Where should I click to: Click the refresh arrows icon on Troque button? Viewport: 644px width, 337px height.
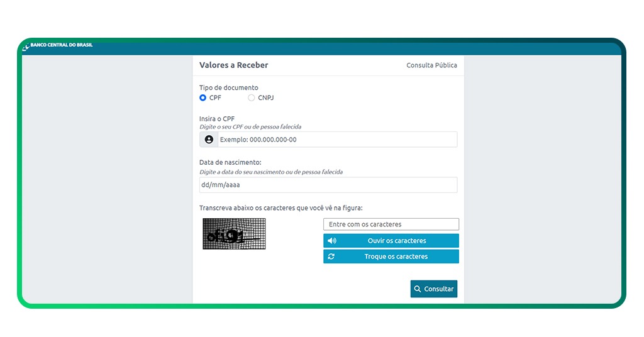click(331, 257)
